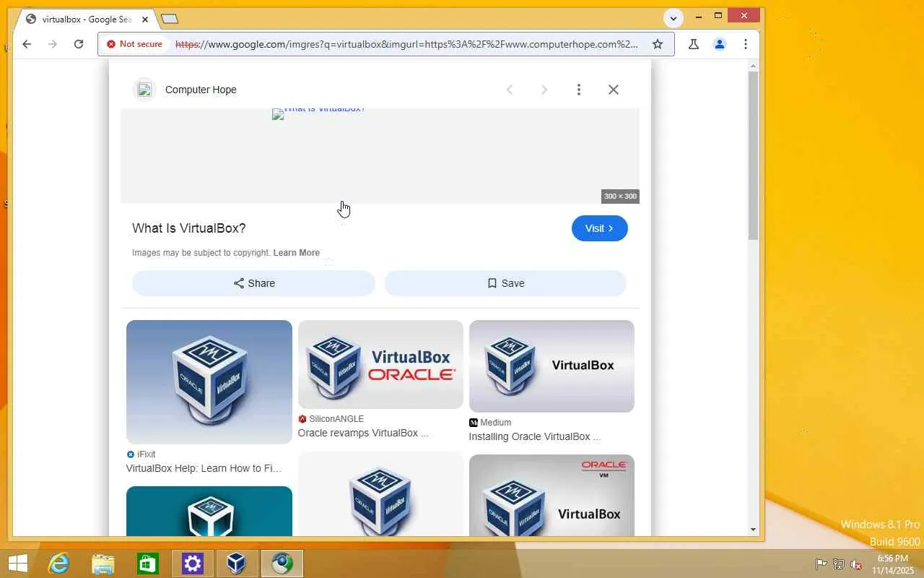Open "Installing Oracle VirtualBox ..." result
The height and width of the screenshot is (578, 924).
pyautogui.click(x=535, y=436)
